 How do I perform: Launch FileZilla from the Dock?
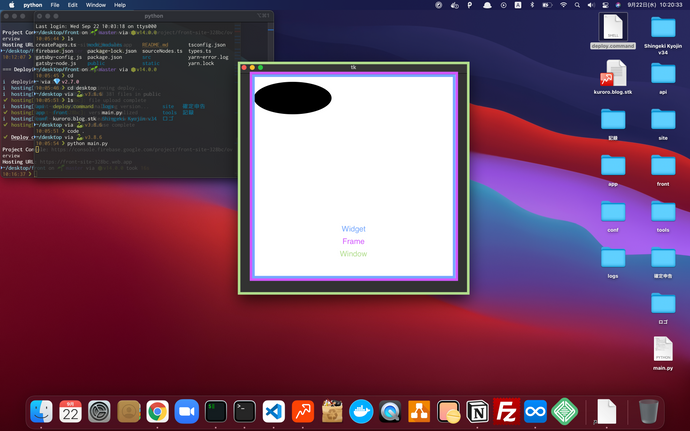pos(506,412)
